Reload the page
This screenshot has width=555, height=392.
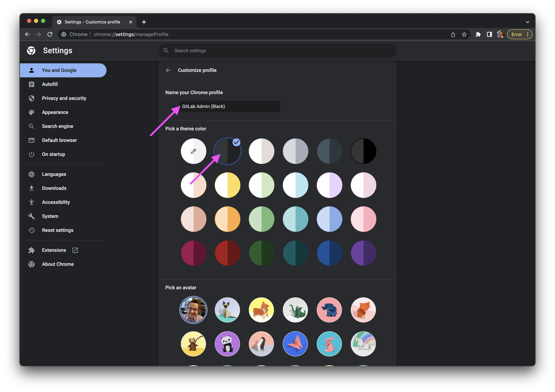[50, 34]
